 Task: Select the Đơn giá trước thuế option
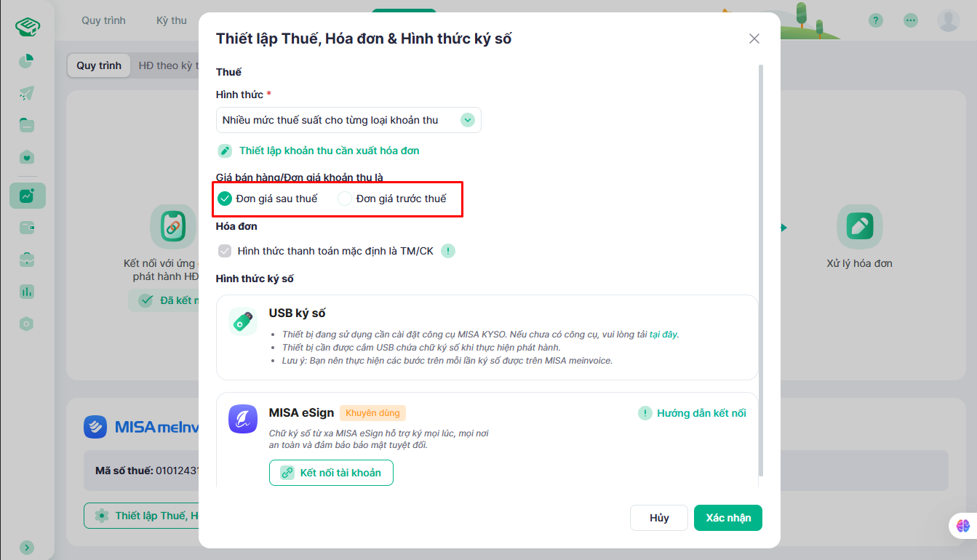392,199
